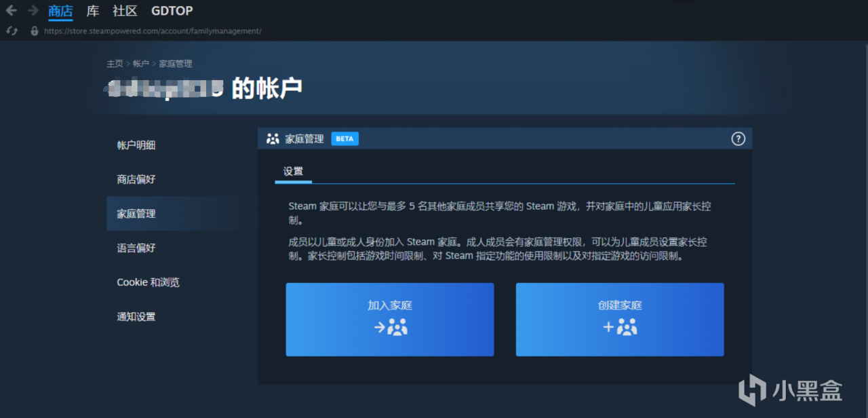Open the GDTOP profile menu
Image resolution: width=868 pixels, height=418 pixels.
point(172,11)
